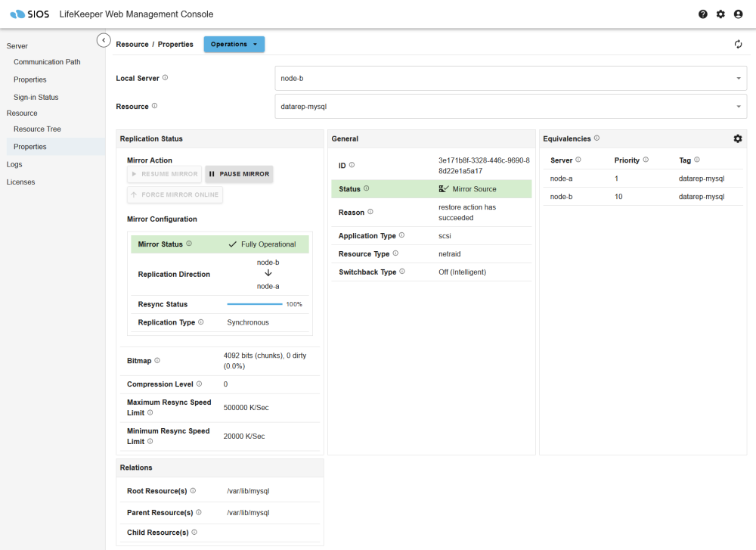Click the info icon next to Root Resource(s)

click(x=193, y=491)
